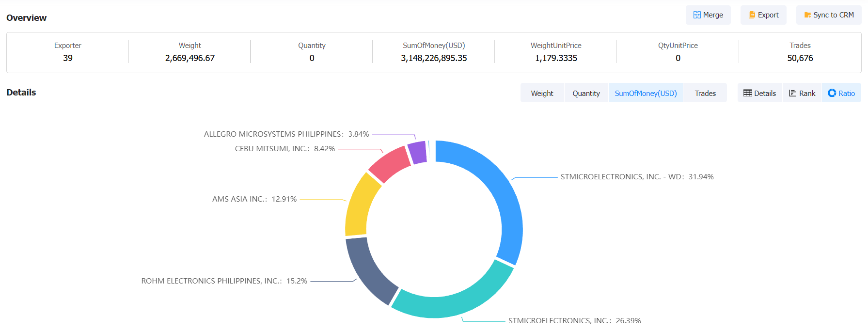868x331 pixels.
Task: Click the label ROHM ELECTRONICS PHILIPPINES, INC.: 15.2%
Action: 224,281
